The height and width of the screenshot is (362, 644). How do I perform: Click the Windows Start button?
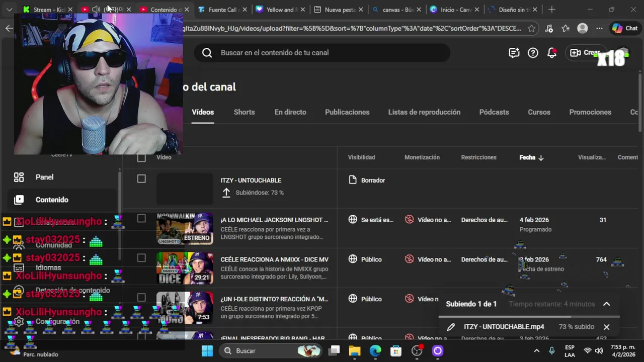click(x=207, y=351)
